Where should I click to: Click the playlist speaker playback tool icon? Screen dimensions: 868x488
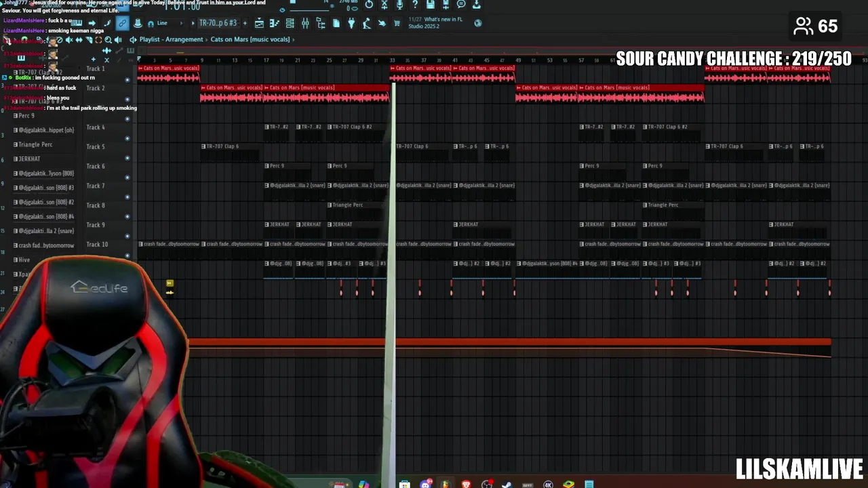[118, 39]
